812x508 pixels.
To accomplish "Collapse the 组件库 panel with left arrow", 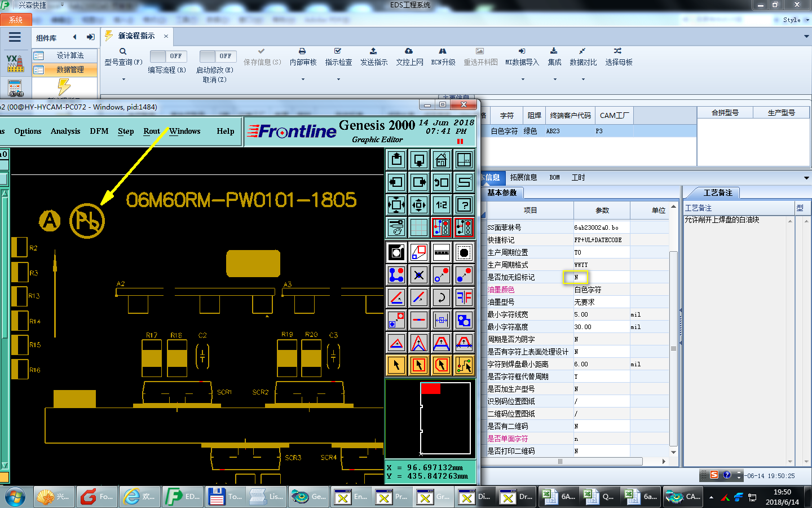I will coord(74,37).
